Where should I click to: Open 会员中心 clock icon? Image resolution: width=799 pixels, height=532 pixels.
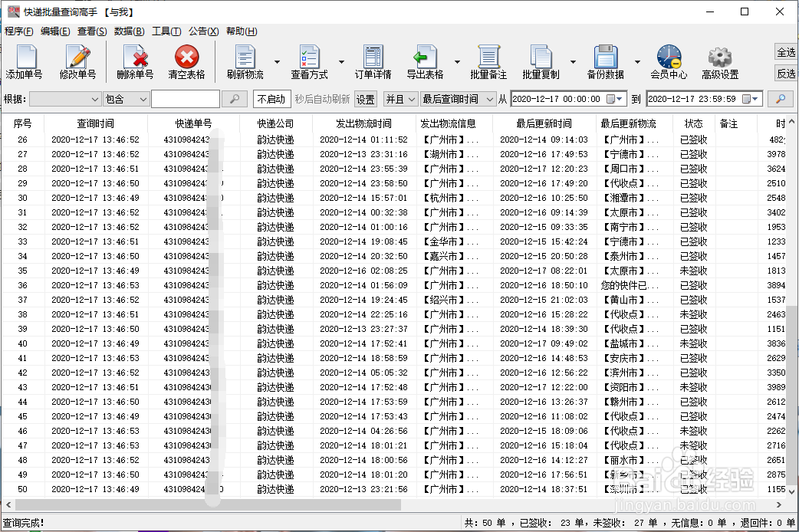coord(669,61)
